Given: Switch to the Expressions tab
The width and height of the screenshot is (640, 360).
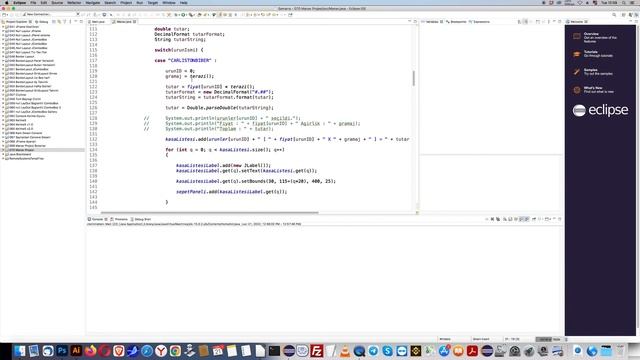Looking at the screenshot, I should pos(480,22).
